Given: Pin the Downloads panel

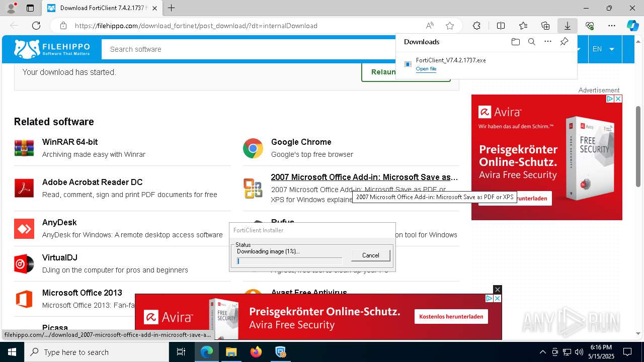Looking at the screenshot, I should click(564, 42).
